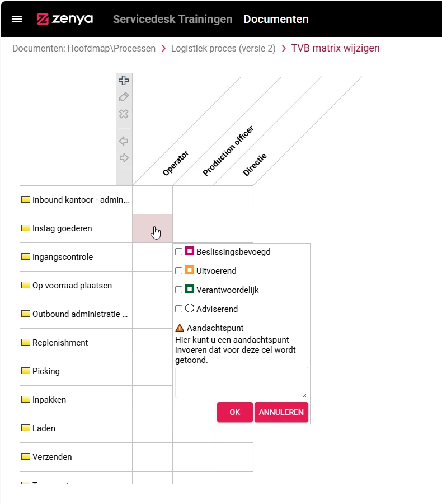The image size is (442, 504).
Task: Check the Uitvoerend checkbox
Action: click(x=179, y=271)
